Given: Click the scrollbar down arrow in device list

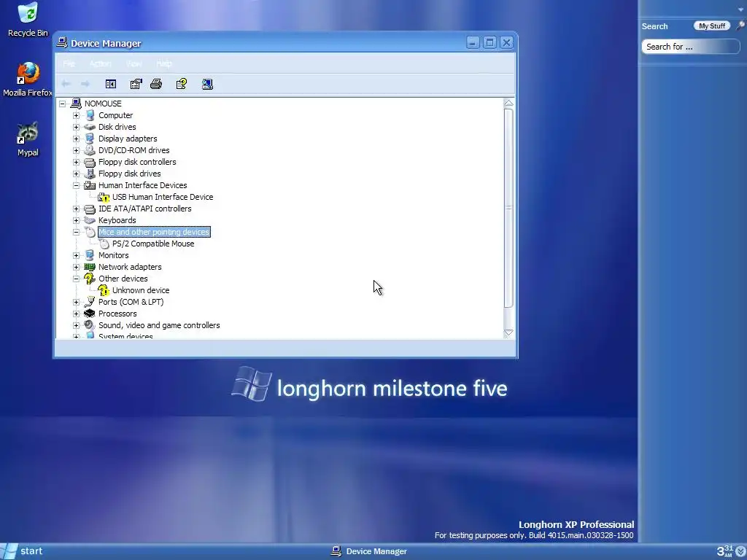Looking at the screenshot, I should [x=508, y=332].
